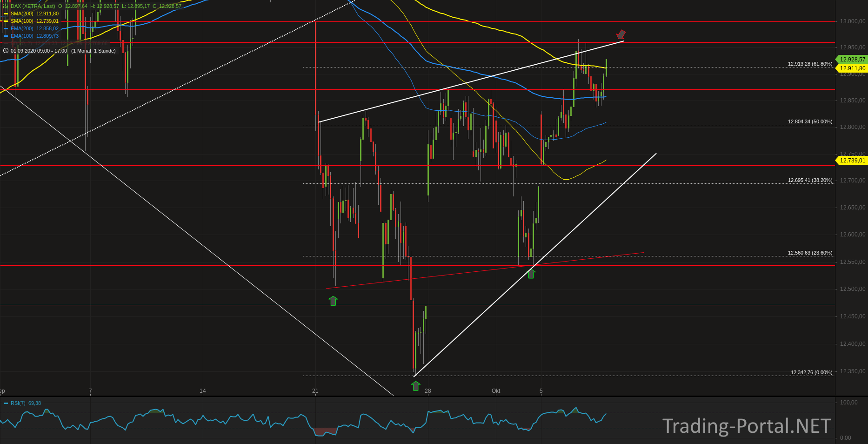This screenshot has width=868, height=444.
Task: Click the 7 date label on the time axis
Action: 90,391
